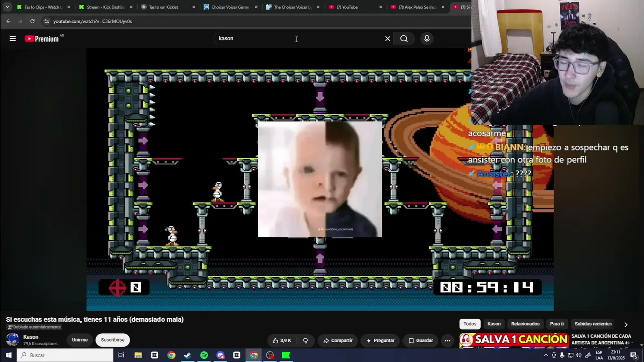Subscribe to Kason with Suscribirse
The height and width of the screenshot is (362, 644).
click(113, 340)
